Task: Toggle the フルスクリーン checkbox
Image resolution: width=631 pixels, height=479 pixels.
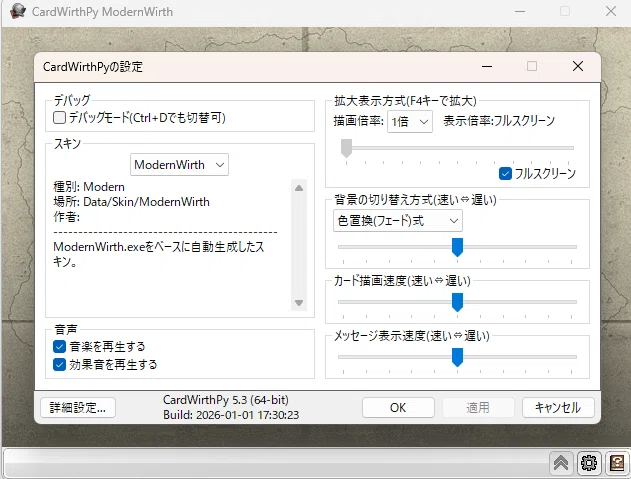Action: click(505, 173)
